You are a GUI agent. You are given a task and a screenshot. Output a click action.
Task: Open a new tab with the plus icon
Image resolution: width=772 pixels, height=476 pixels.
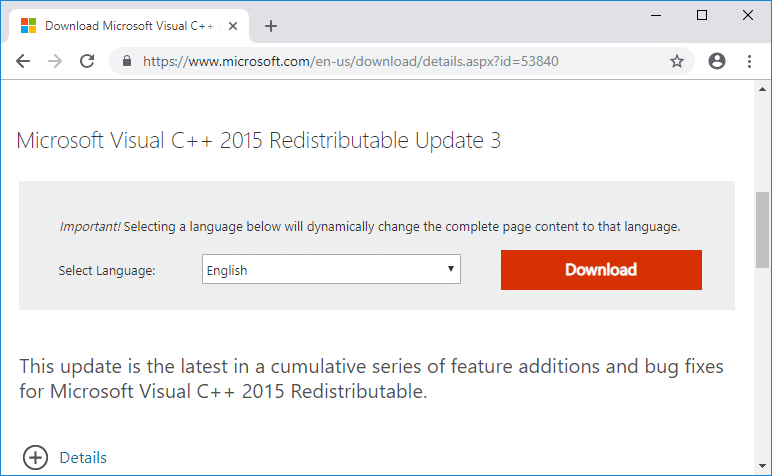pos(271,26)
